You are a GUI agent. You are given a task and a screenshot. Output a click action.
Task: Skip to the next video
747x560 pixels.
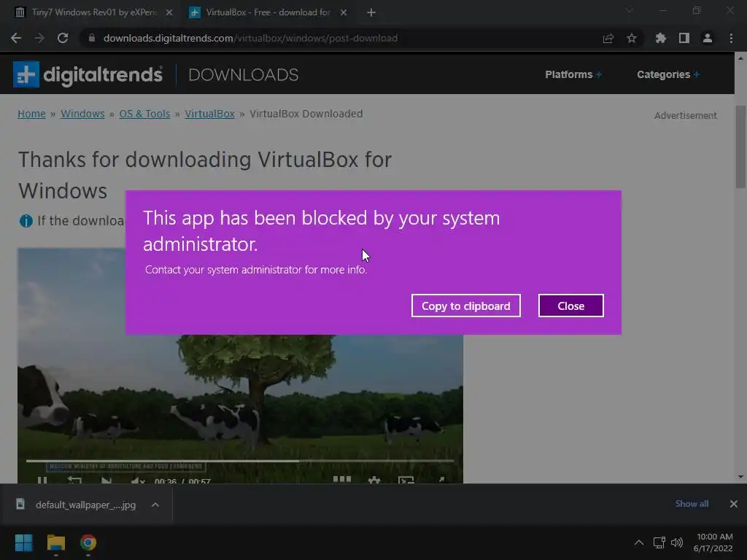pyautogui.click(x=106, y=480)
